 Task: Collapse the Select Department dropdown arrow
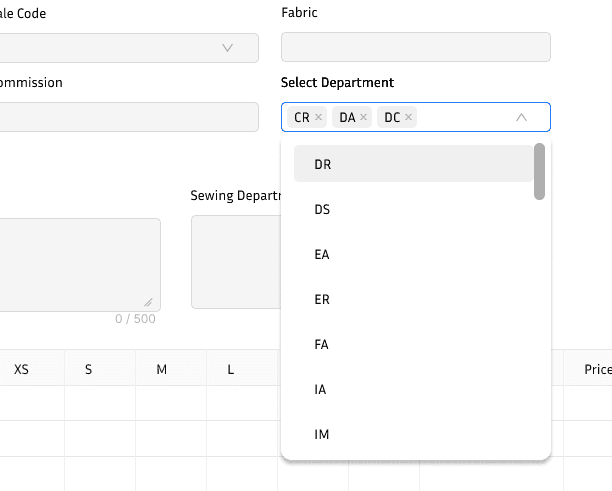coord(521,118)
